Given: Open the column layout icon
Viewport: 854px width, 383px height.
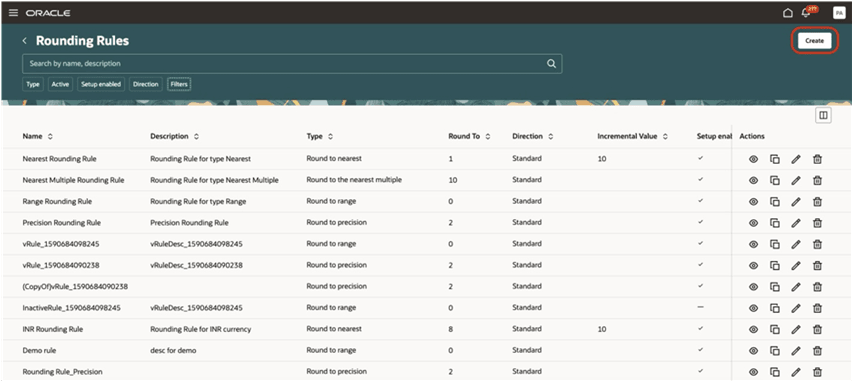Looking at the screenshot, I should click(x=823, y=115).
